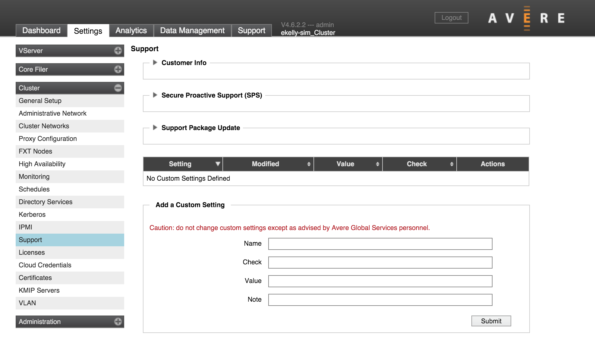The image size is (595, 364).
Task: Click the Cluster section header
Action: 70,88
